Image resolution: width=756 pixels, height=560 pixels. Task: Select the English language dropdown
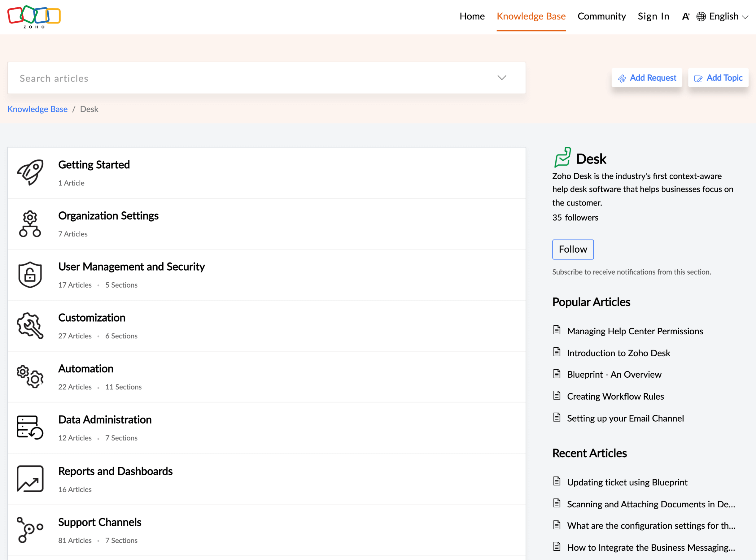[x=725, y=16]
